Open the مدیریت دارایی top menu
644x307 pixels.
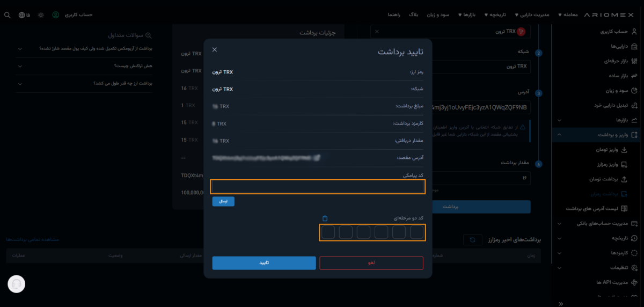[531, 15]
